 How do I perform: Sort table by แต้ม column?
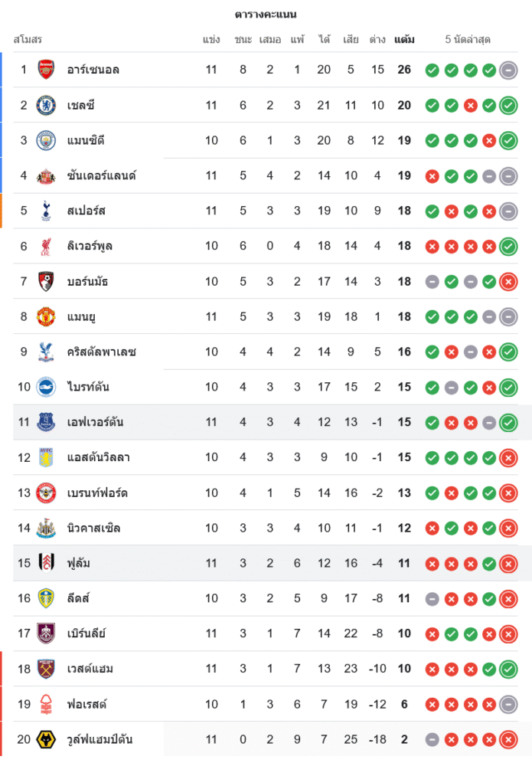pyautogui.click(x=404, y=39)
